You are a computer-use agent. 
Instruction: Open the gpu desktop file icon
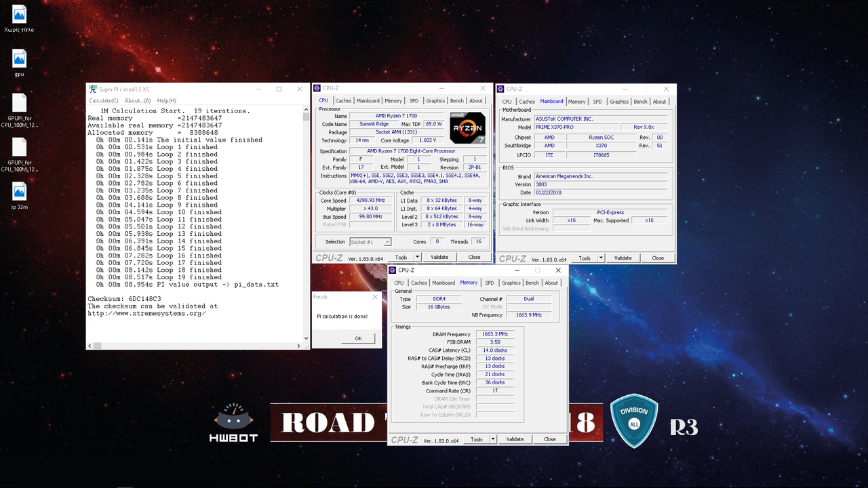click(19, 58)
